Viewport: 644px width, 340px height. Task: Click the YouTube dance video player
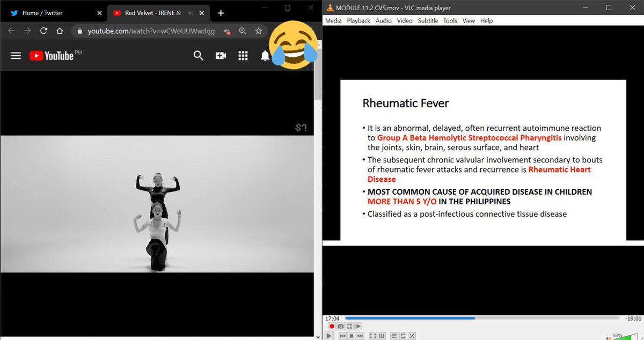tap(157, 204)
